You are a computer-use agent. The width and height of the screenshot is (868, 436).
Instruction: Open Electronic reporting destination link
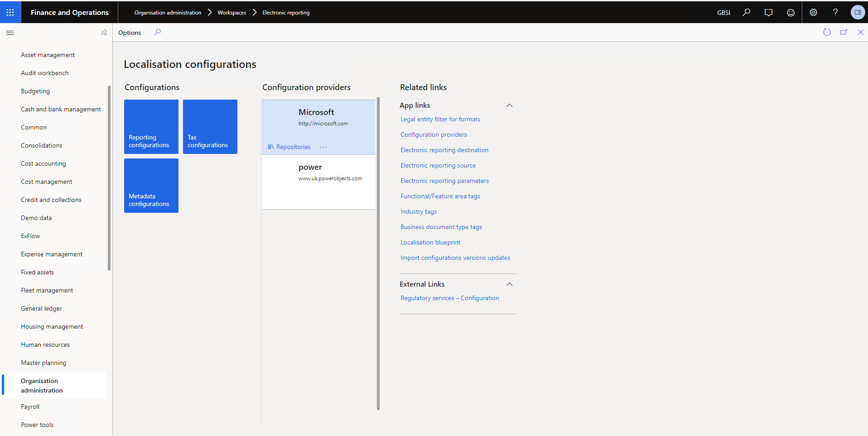(444, 150)
